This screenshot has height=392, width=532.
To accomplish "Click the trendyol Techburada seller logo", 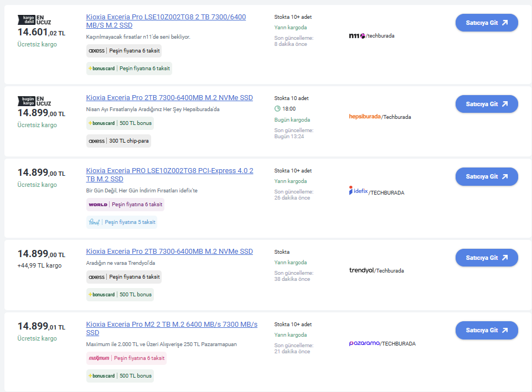I will click(x=376, y=270).
